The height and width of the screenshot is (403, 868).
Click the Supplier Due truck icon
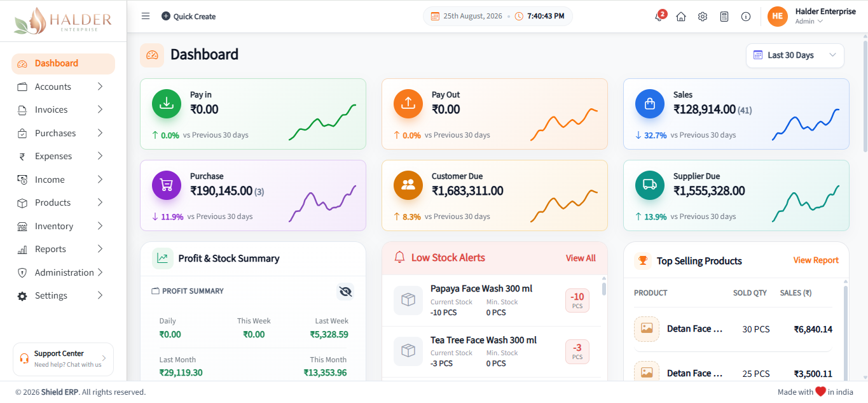click(x=650, y=185)
